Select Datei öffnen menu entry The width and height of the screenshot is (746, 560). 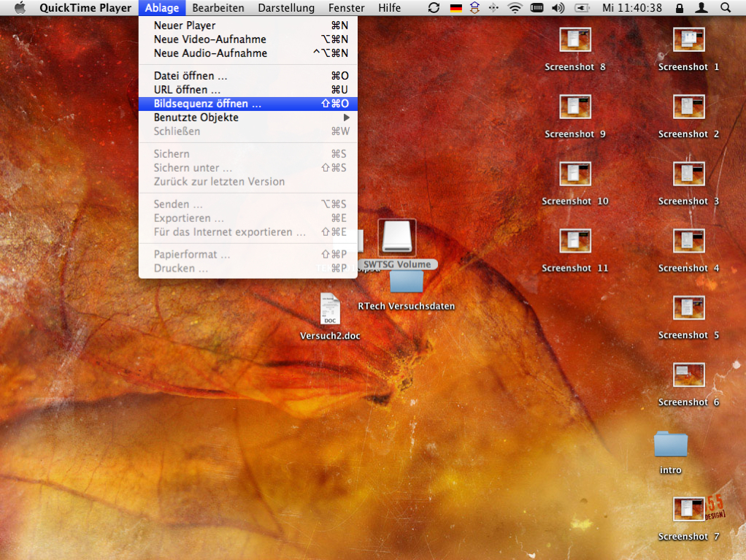coord(248,76)
